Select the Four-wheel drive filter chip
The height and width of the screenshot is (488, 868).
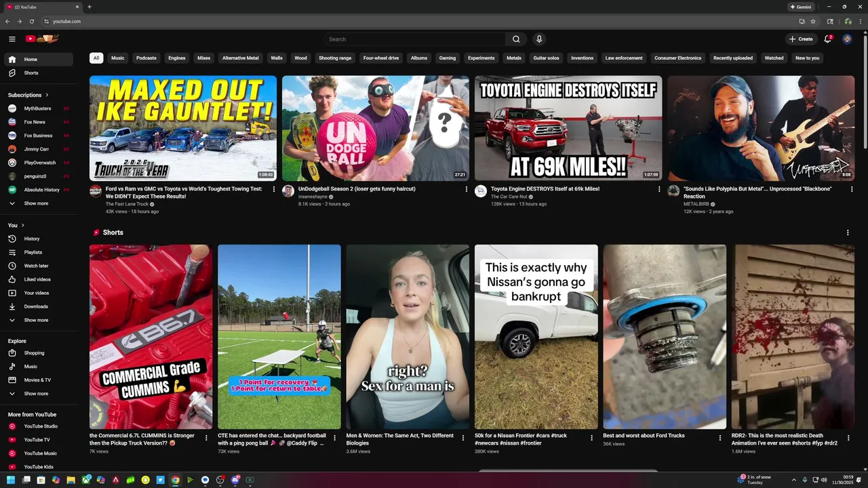pos(381,58)
